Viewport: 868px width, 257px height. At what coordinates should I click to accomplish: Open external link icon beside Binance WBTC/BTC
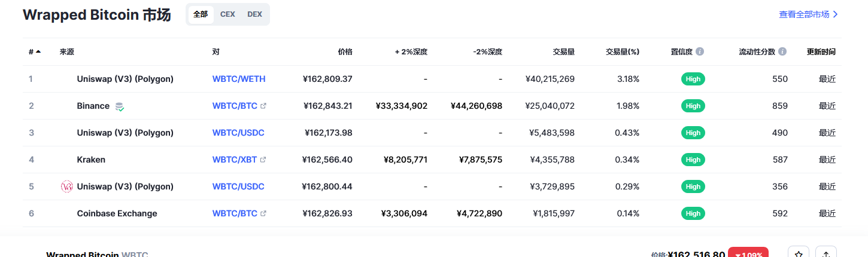[263, 106]
